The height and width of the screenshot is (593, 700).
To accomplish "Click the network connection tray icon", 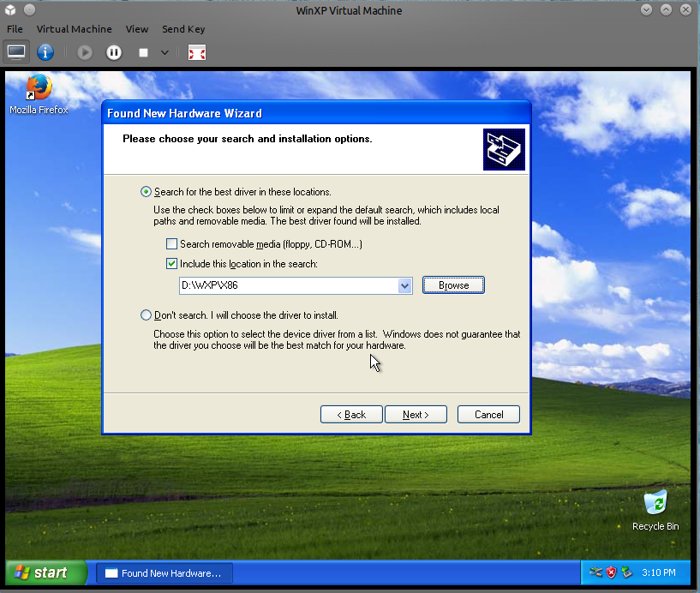I will pyautogui.click(x=596, y=572).
